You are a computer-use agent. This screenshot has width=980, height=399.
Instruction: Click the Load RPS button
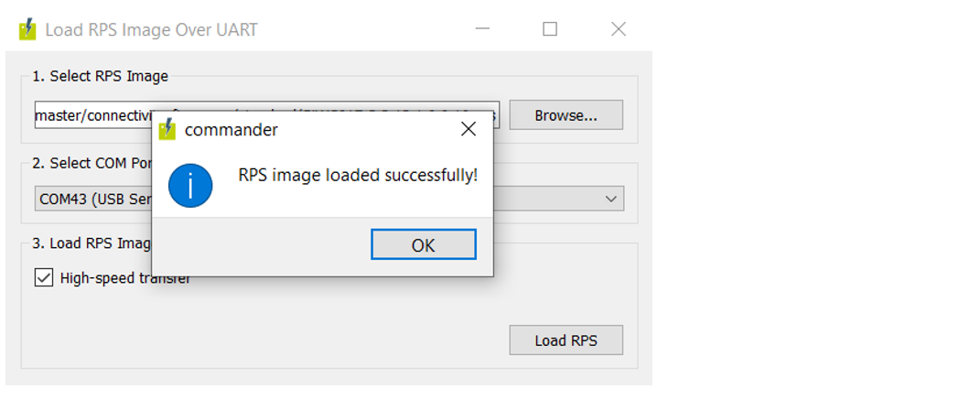(x=565, y=340)
